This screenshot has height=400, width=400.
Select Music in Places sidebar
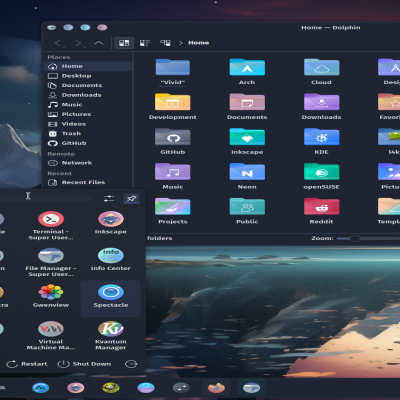point(88,105)
